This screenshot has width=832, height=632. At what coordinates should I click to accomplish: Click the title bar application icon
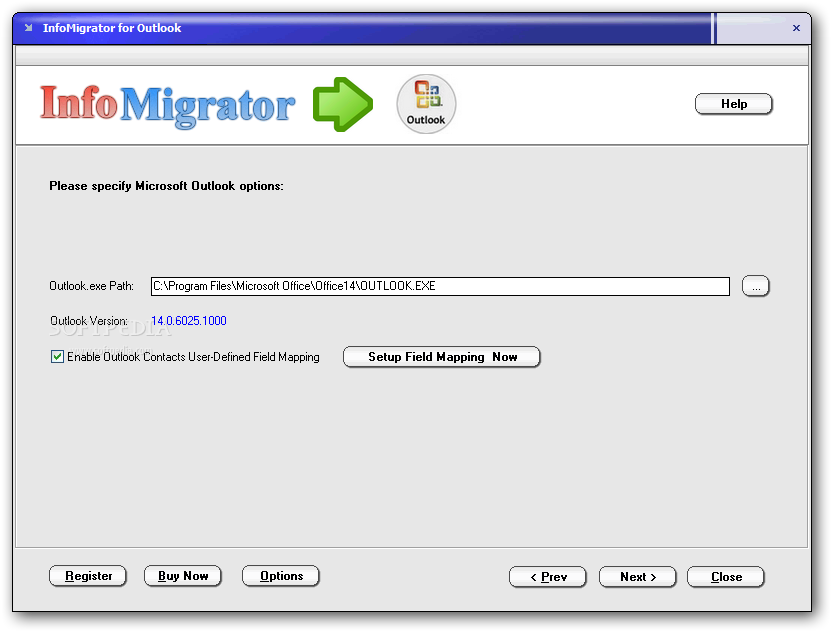coord(29,28)
